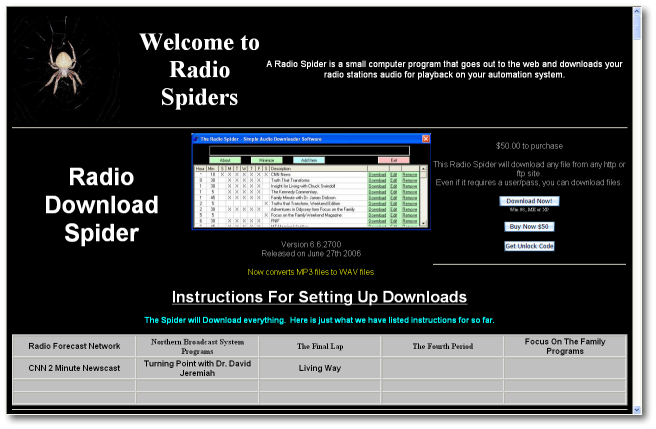Image resolution: width=656 pixels, height=429 pixels.
Task: Open CNN 2 Minute Newscast instructions
Action: click(x=74, y=368)
